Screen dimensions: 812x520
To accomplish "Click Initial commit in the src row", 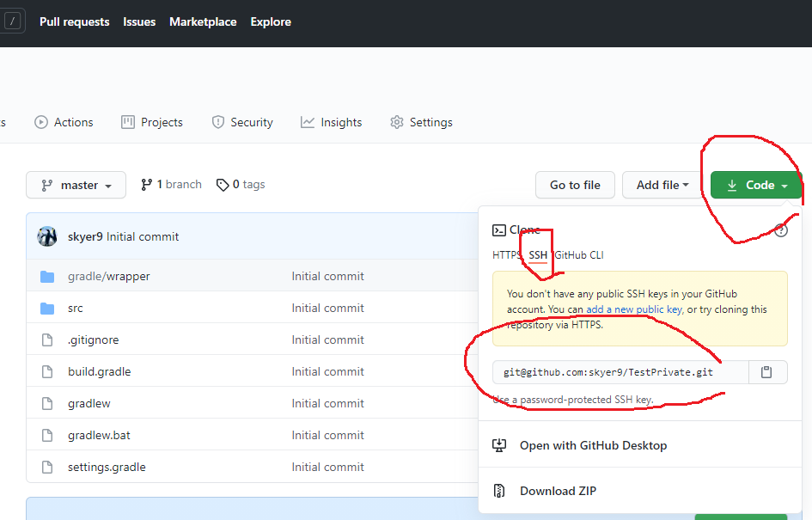I will 327,309.
